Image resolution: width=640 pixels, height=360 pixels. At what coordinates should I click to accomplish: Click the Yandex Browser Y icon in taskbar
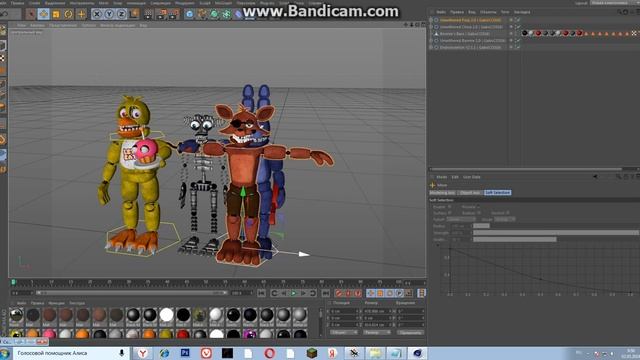pos(142,353)
